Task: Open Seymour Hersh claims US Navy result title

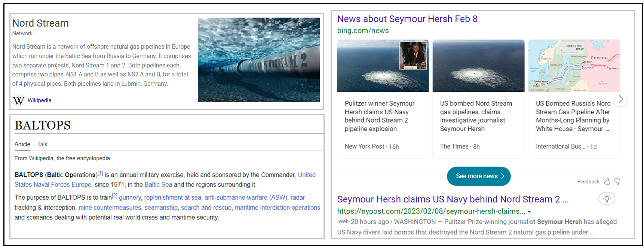Action: click(453, 199)
